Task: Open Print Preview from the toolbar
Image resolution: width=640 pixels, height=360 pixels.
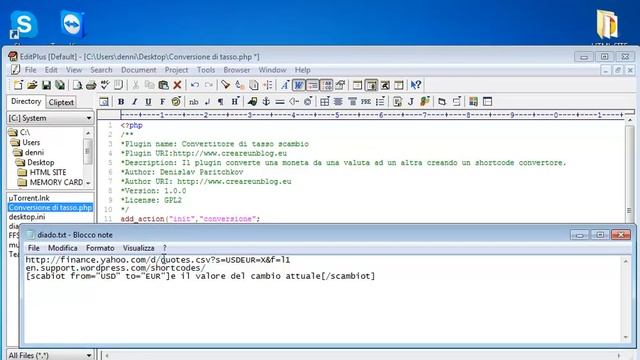Action: 77,85
